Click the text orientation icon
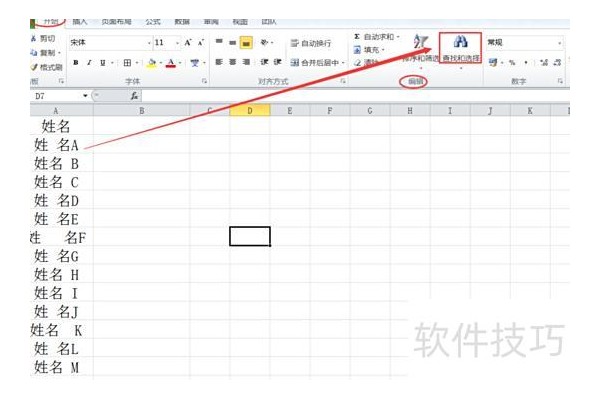 (264, 42)
